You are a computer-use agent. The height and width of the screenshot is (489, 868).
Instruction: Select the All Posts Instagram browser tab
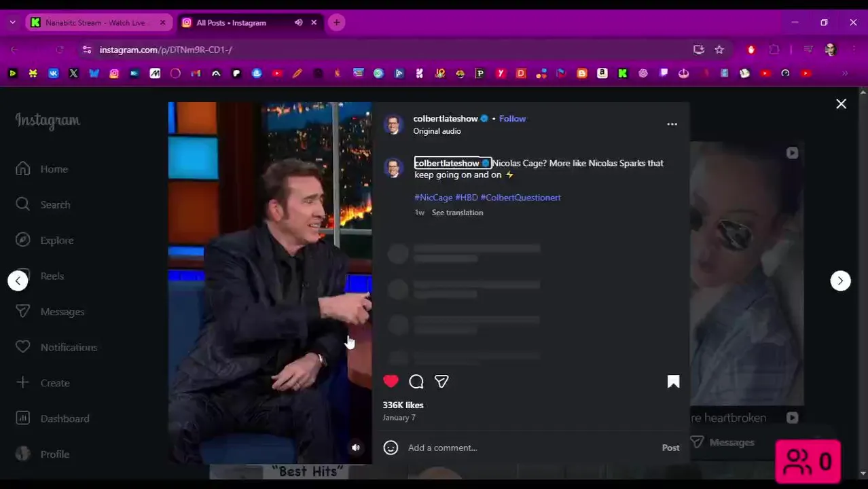click(231, 22)
